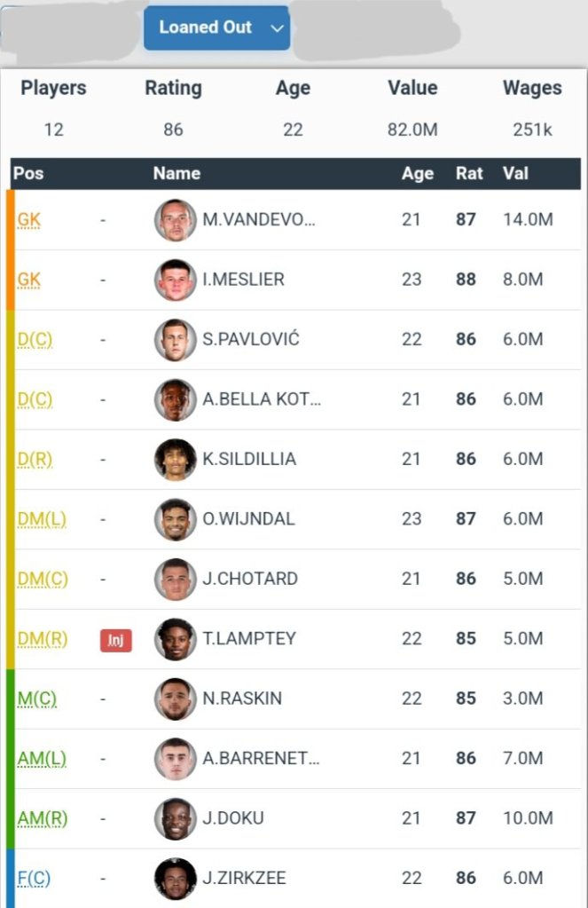
Task: Open the Loaned Out dropdown
Action: click(x=216, y=28)
